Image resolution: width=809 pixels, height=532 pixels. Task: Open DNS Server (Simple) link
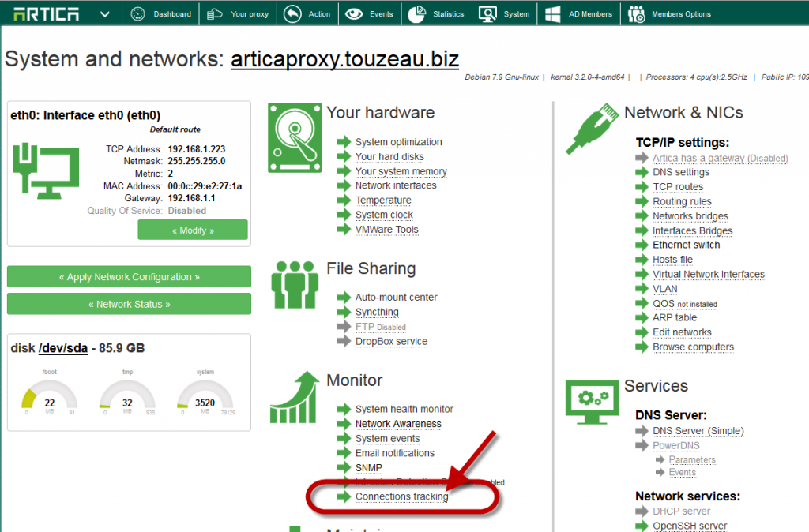click(x=698, y=430)
